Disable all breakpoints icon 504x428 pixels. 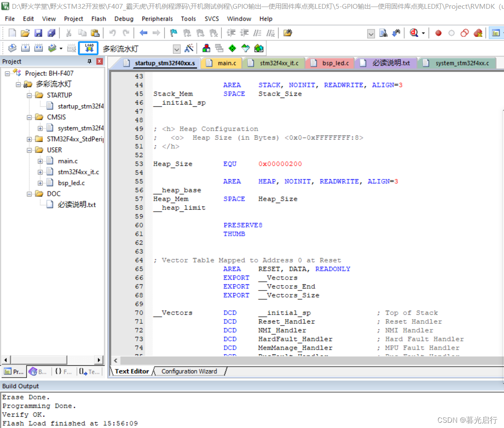pos(465,33)
